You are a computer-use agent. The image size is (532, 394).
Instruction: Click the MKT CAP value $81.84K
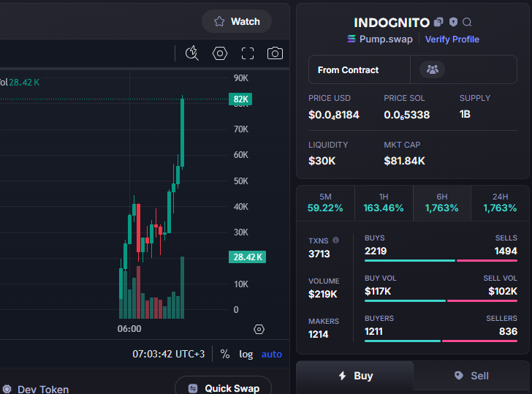(x=404, y=161)
